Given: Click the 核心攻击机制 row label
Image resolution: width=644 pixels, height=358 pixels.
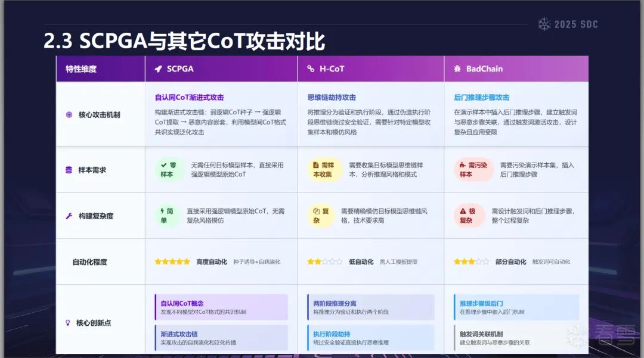Looking at the screenshot, I should (x=99, y=115).
